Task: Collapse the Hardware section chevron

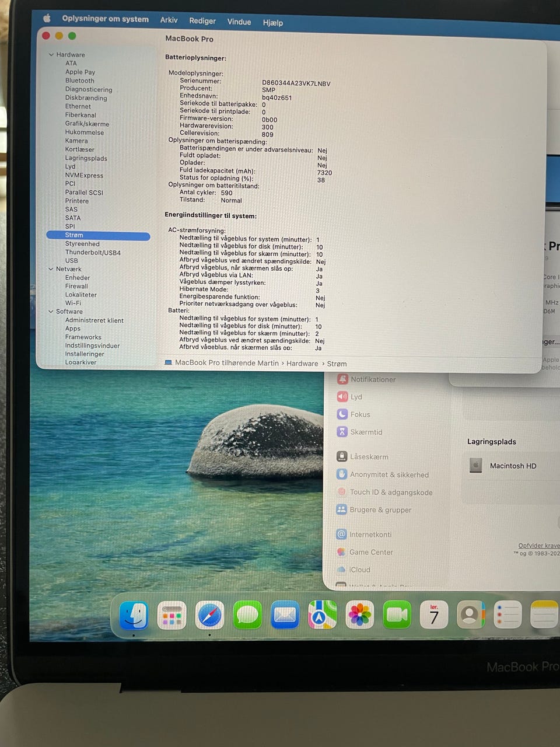Action: coord(51,55)
